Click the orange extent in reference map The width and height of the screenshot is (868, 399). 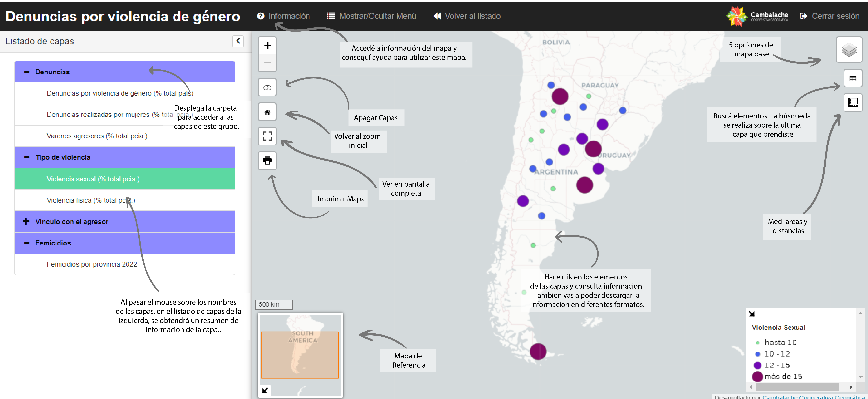(300, 355)
